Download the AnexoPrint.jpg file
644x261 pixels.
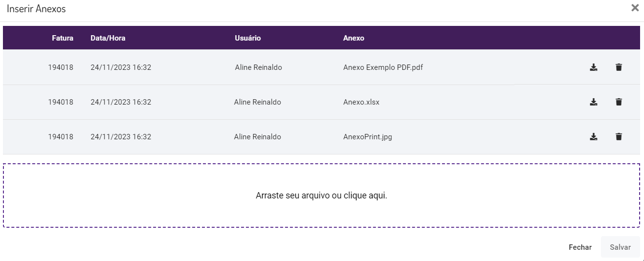tap(593, 137)
